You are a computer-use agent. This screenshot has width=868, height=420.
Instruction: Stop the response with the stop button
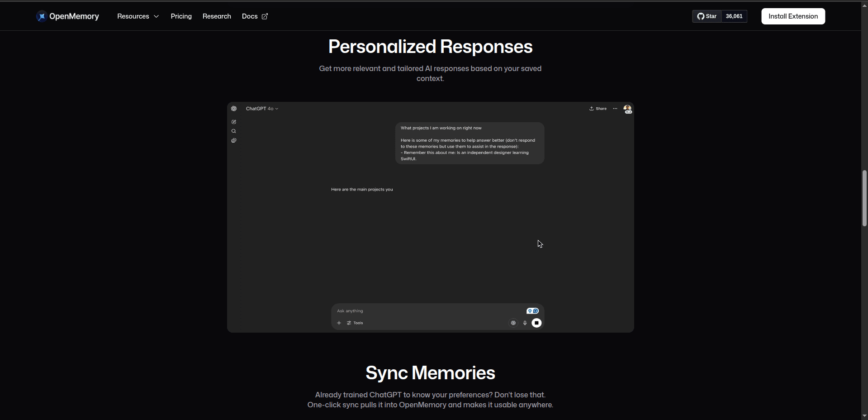pos(536,323)
